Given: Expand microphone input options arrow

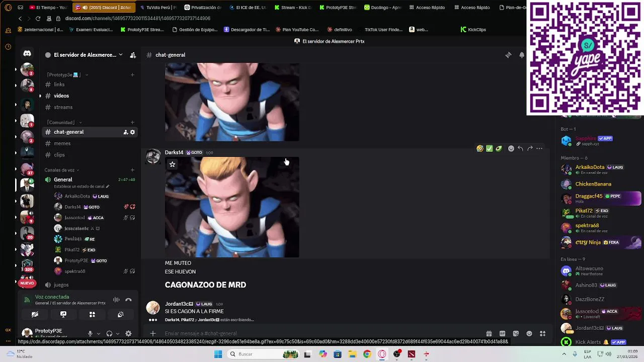Looking at the screenshot, I should pos(98,333).
